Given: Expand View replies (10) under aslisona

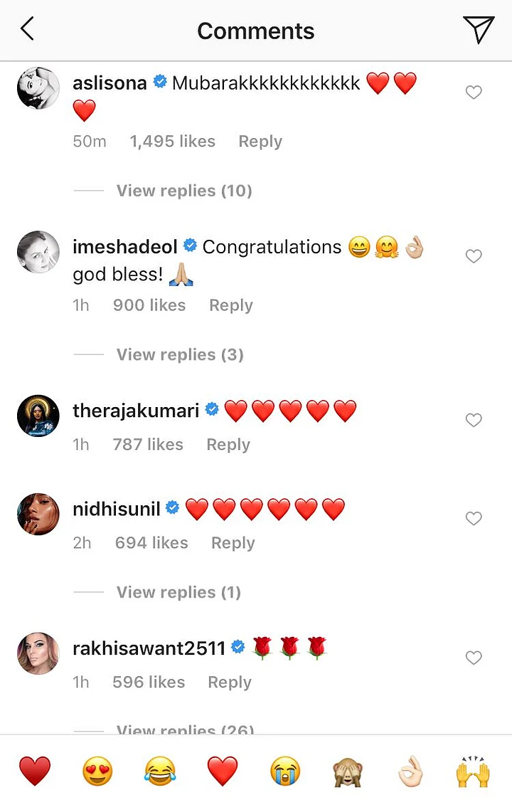Looking at the screenshot, I should point(184,191).
